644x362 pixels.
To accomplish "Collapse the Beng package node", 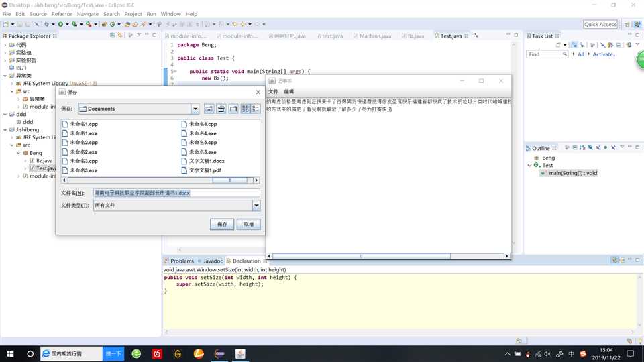I will pyautogui.click(x=19, y=153).
